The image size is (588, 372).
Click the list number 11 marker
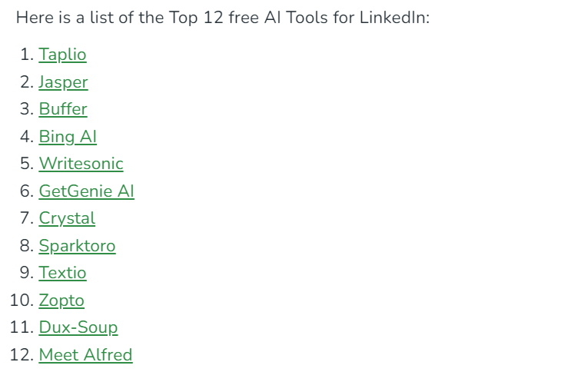pos(22,327)
